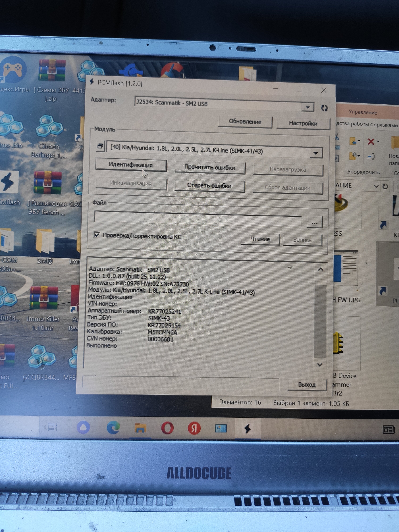Image resolution: width=399 pixels, height=532 pixels.
Task: Click the empty file path field
Action: point(198,218)
